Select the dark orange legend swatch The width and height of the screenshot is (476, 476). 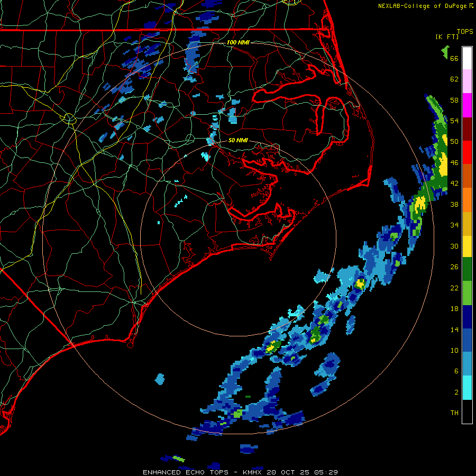coord(467,176)
